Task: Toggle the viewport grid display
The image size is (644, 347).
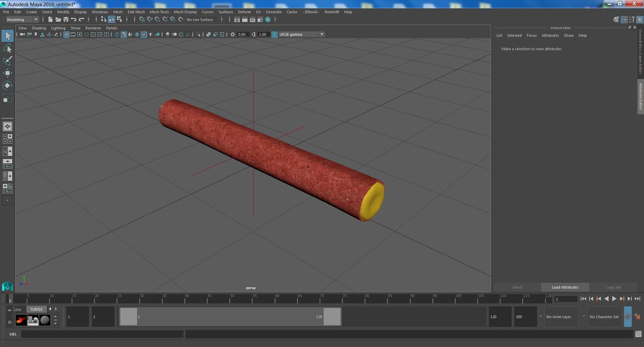Action: 66,34
